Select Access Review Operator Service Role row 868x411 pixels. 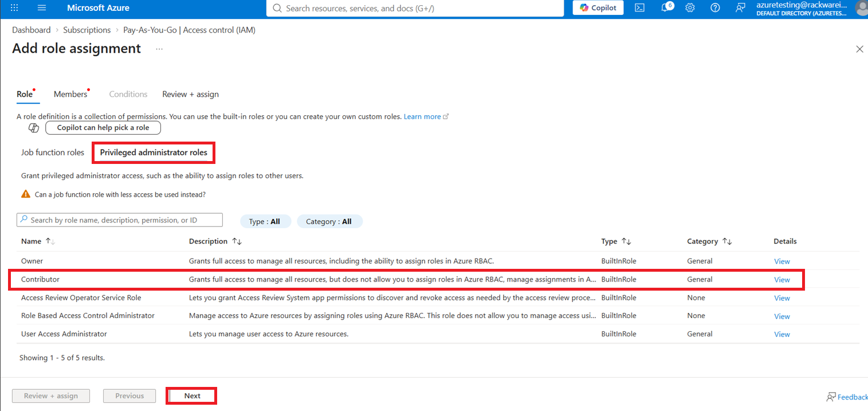[438, 298]
